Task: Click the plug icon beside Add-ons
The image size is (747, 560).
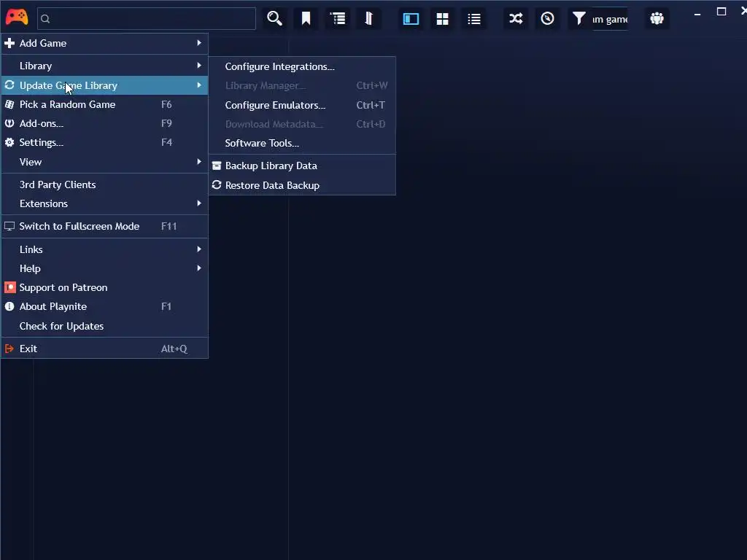Action: pos(9,122)
